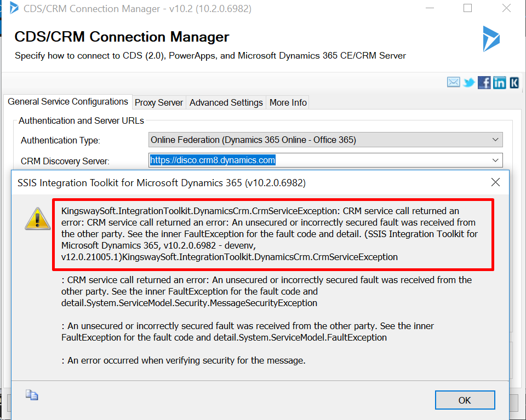Open the Advanced Settings tab
The height and width of the screenshot is (420, 526).
tap(226, 102)
